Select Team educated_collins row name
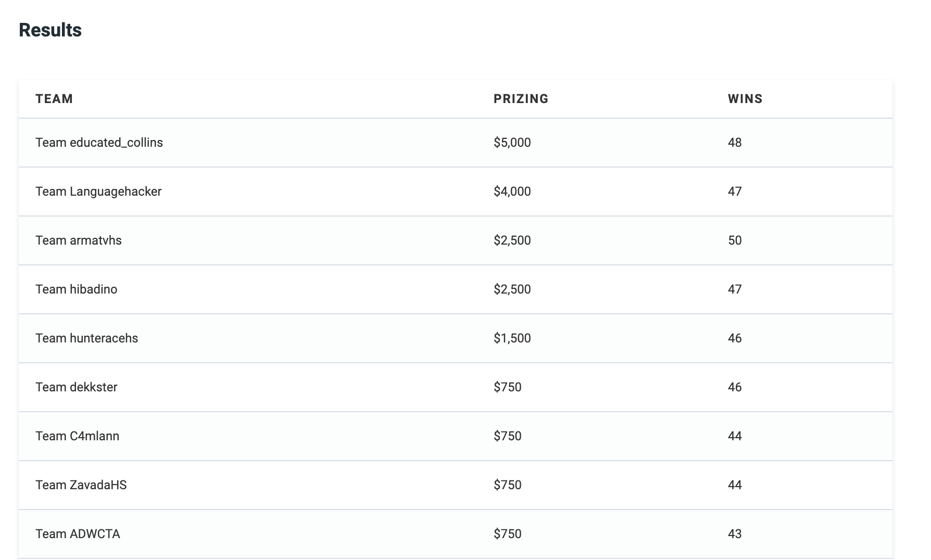Viewport: 931px width, 560px height. tap(99, 143)
